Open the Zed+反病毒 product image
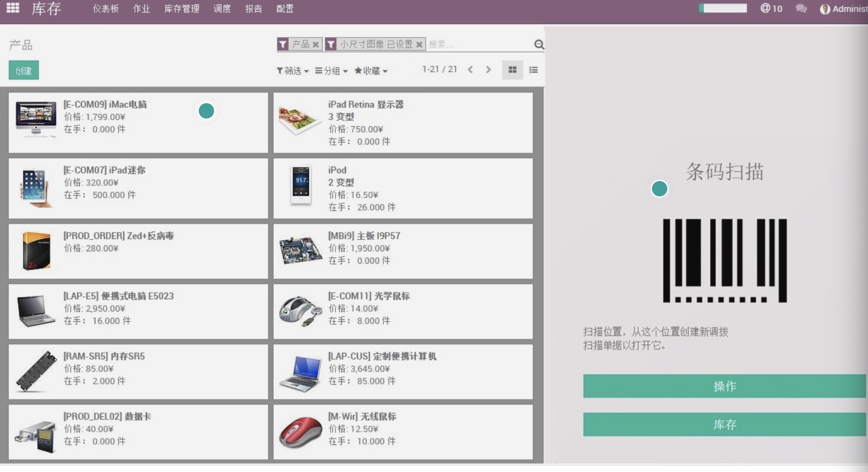Screen dimensions: 868x472 [x=35, y=251]
